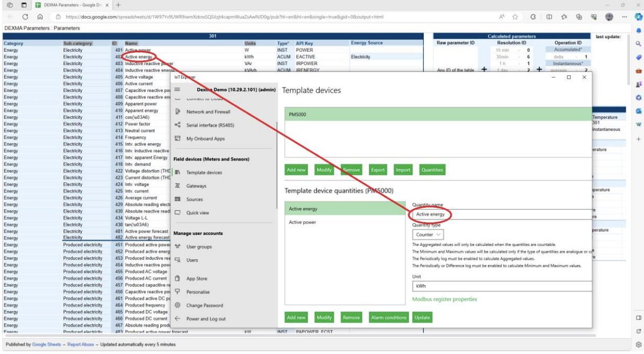
Task: Open Template devices menu item
Action: pos(204,172)
